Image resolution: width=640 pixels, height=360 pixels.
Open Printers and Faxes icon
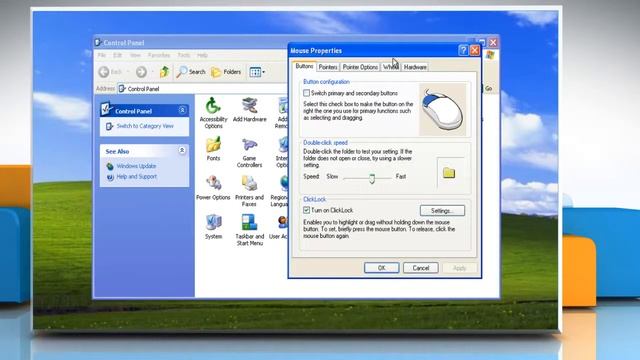click(x=249, y=191)
